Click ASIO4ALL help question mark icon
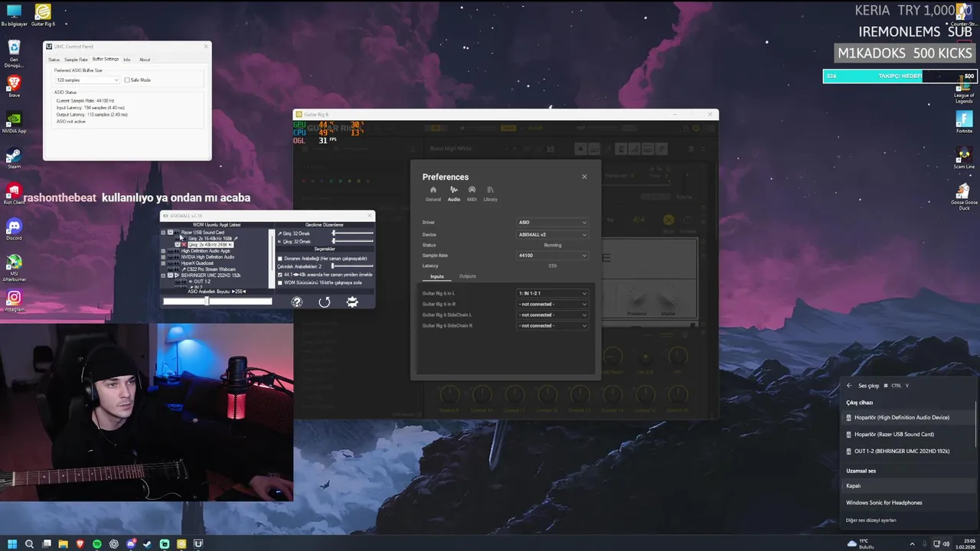 coord(296,302)
